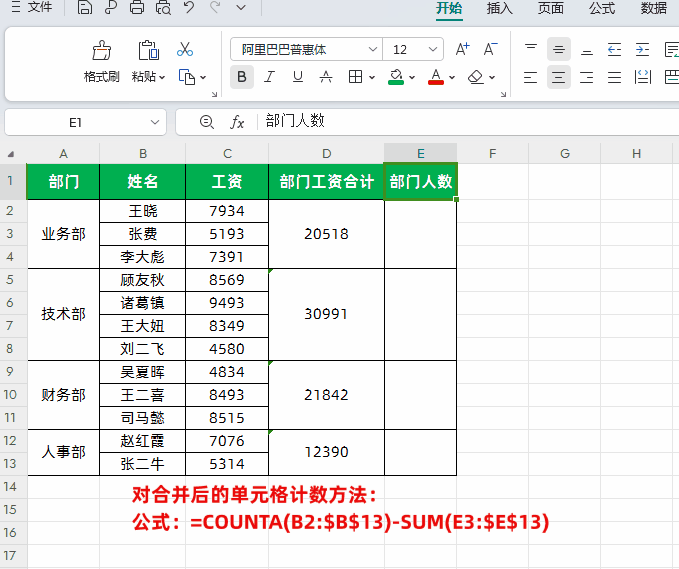This screenshot has width=679, height=569.
Task: Switch to the 数据 tab
Action: click(653, 8)
